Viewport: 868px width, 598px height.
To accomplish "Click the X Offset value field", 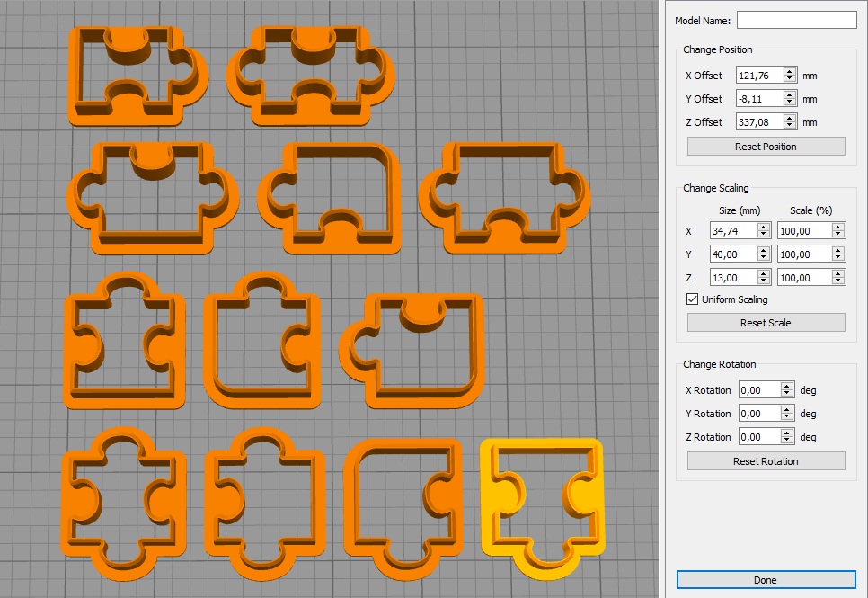I will (759, 76).
